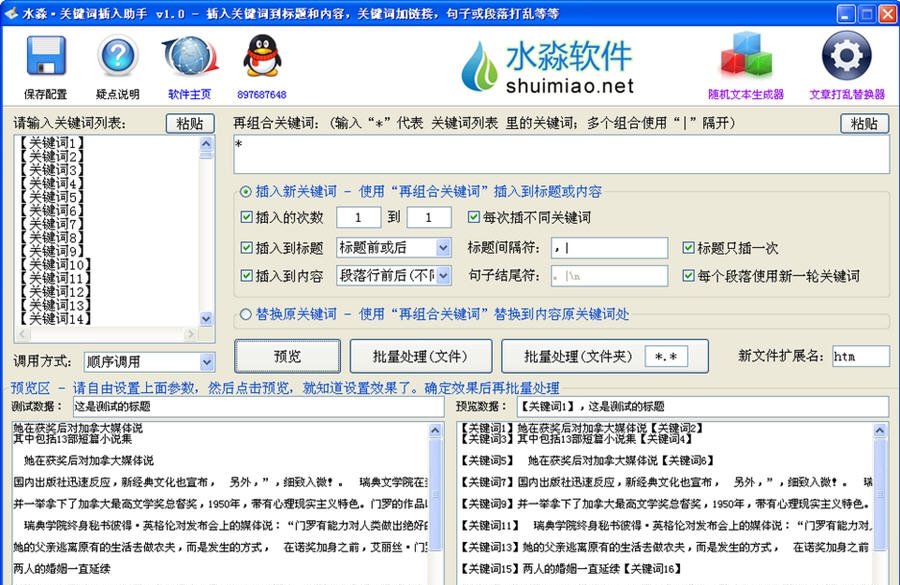Viewport: 900px width, 585px height.
Task: Click the 水淼软件 shuimiao.net logo
Action: pos(548,65)
